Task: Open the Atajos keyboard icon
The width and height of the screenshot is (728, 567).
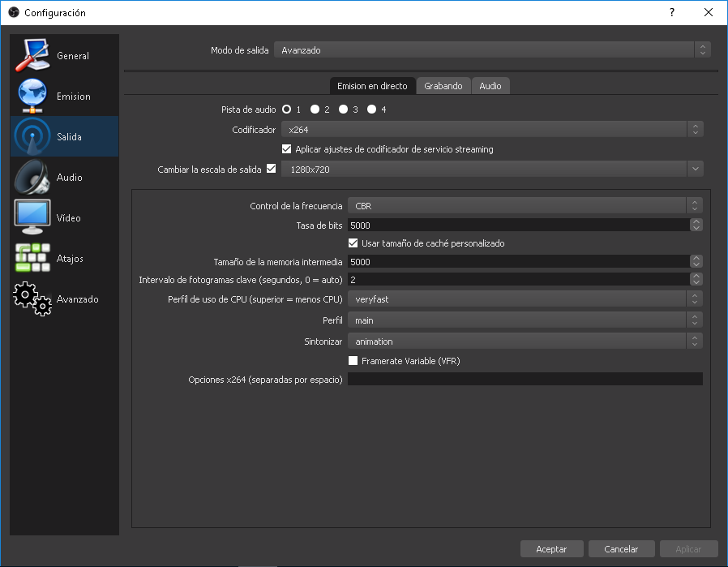Action: 32,258
